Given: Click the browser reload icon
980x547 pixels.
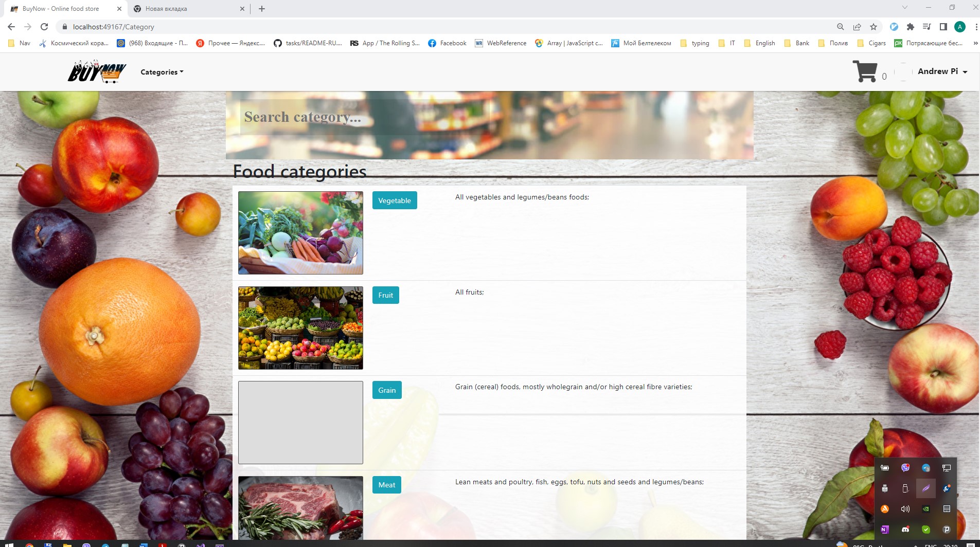Looking at the screenshot, I should (x=45, y=27).
